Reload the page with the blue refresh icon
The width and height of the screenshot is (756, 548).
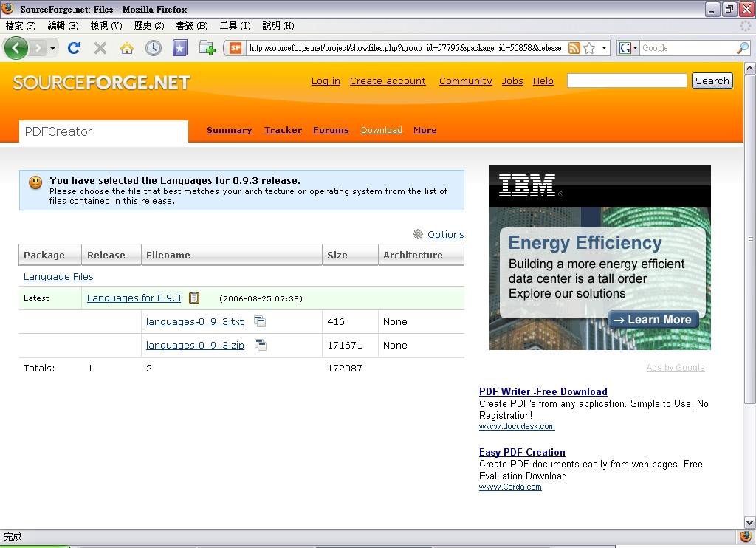(74, 48)
